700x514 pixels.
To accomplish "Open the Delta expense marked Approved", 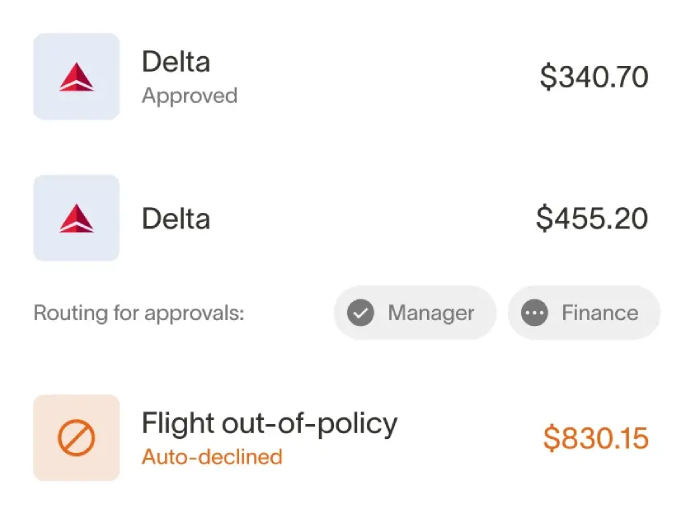I will (x=176, y=62).
